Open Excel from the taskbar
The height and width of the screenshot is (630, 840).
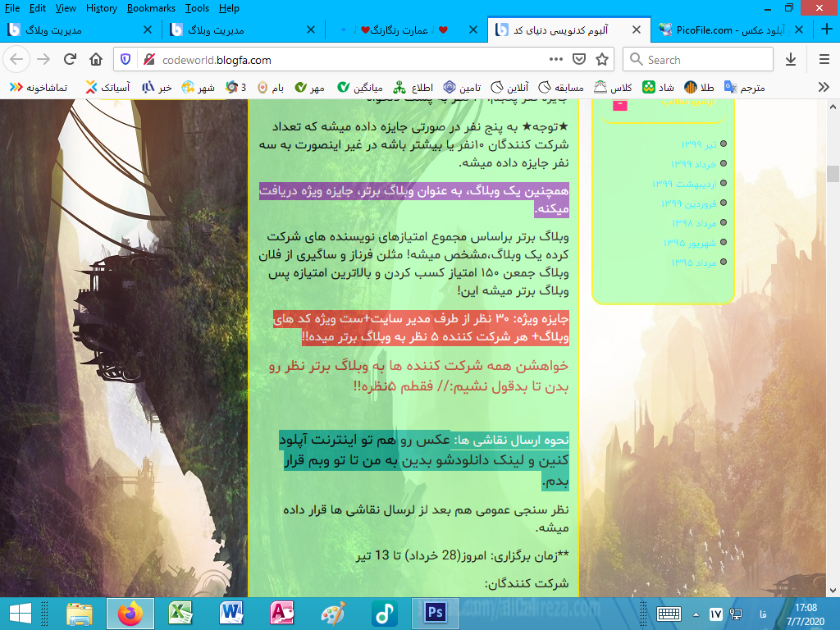(180, 613)
